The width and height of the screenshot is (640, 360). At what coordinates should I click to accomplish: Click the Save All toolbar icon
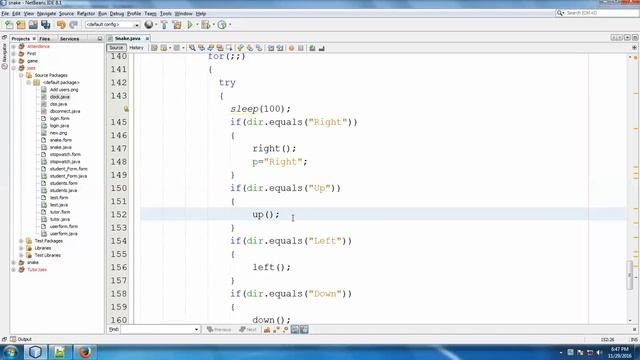(x=45, y=25)
